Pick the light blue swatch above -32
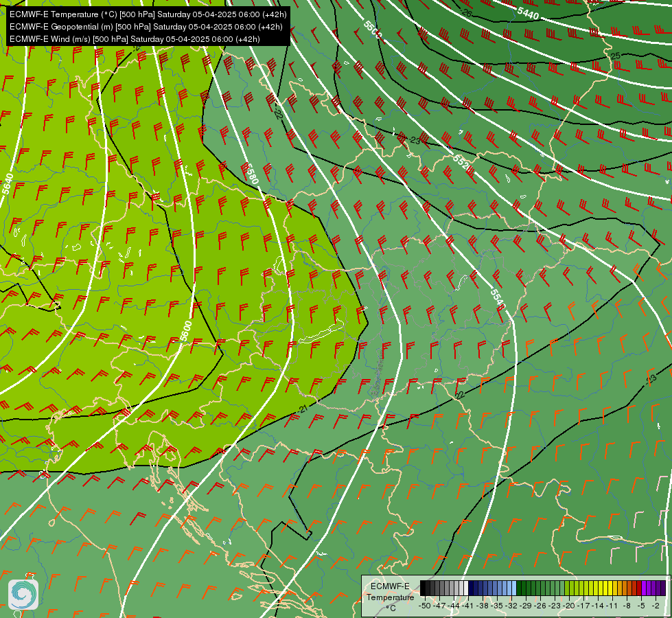The image size is (672, 618). pyautogui.click(x=509, y=588)
